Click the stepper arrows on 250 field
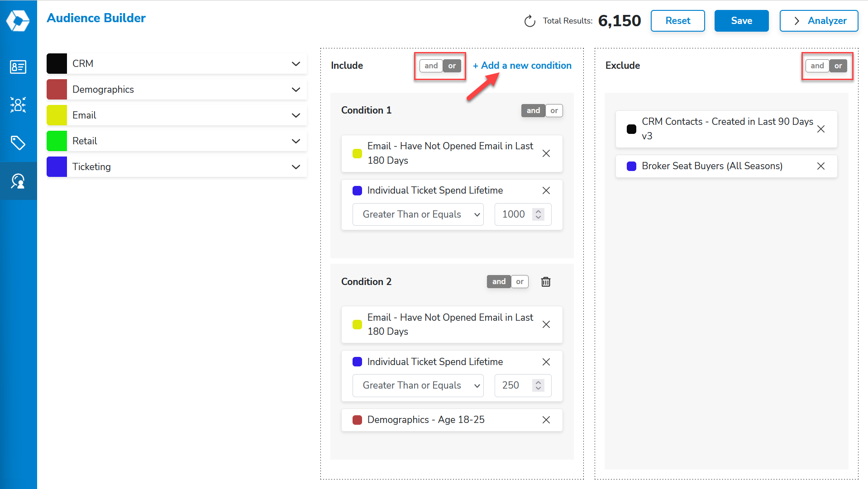868x489 pixels. (x=538, y=385)
